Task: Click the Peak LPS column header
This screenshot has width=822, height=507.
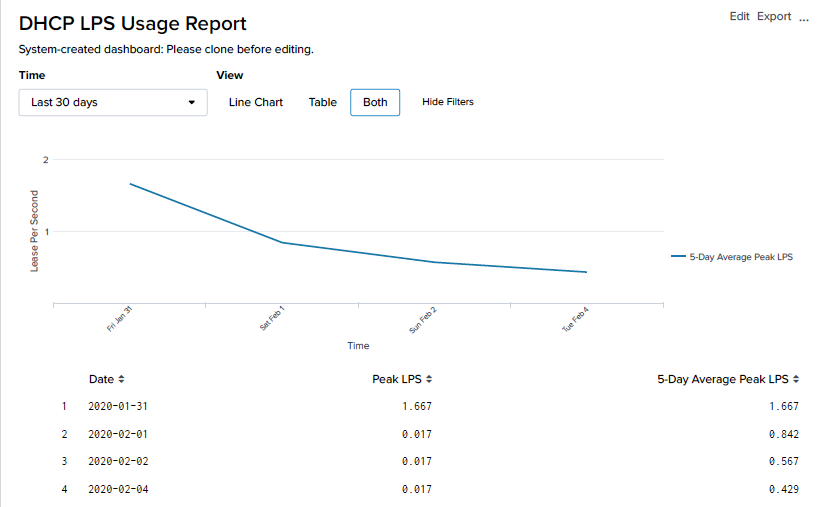Action: pyautogui.click(x=397, y=380)
